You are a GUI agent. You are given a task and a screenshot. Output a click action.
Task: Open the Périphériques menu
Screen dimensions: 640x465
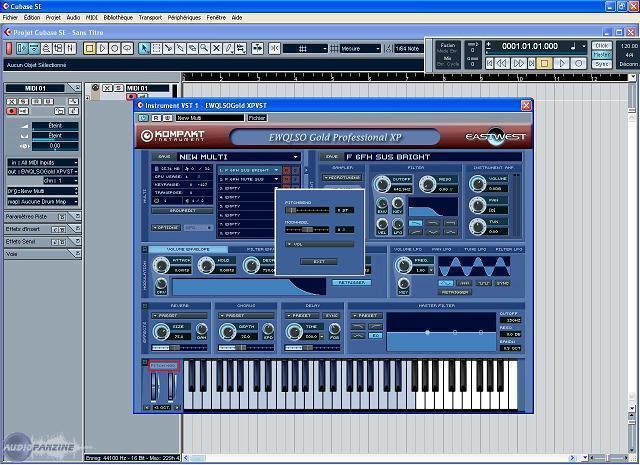[x=184, y=18]
